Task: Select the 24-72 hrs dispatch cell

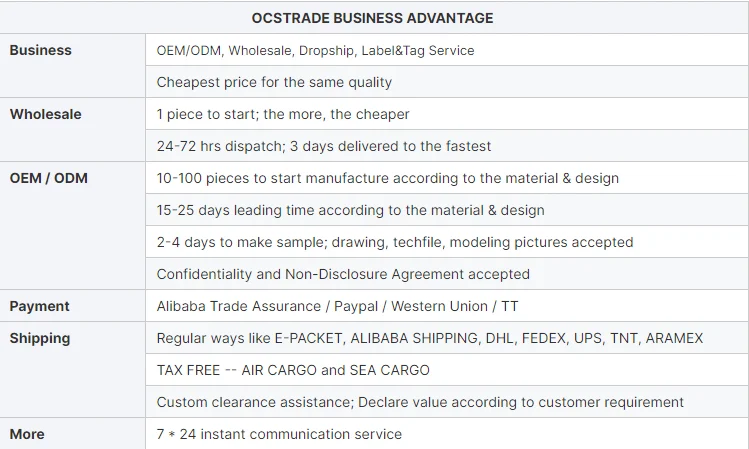Action: point(324,146)
